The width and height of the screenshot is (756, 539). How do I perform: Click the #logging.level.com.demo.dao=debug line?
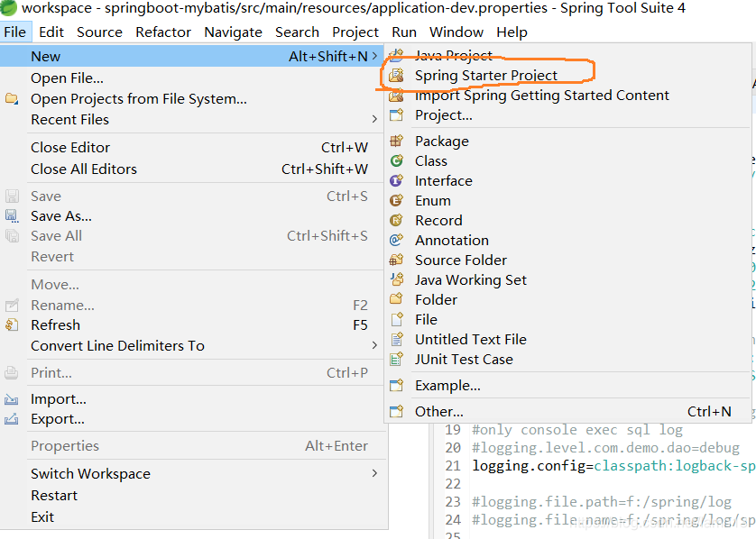pos(605,447)
